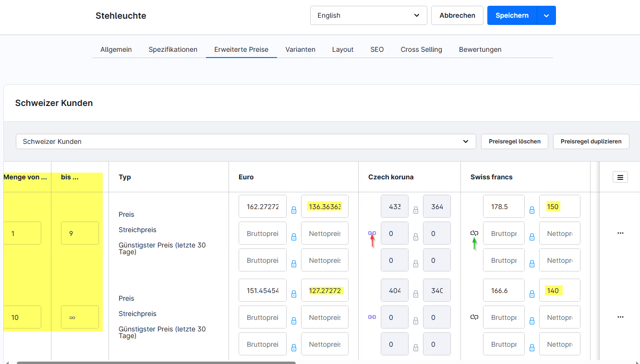Click Czech koruna lock icon next to 404
640x364 pixels.
point(416,294)
